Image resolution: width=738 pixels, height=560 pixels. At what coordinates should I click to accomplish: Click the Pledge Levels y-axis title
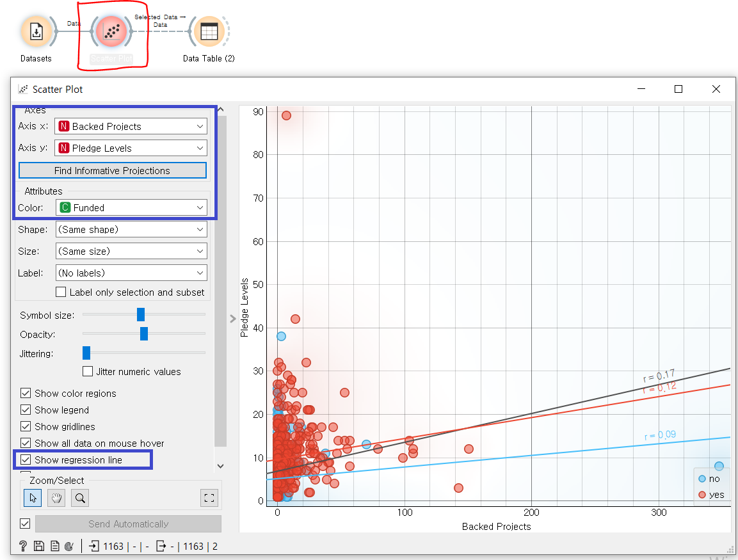[x=245, y=307]
